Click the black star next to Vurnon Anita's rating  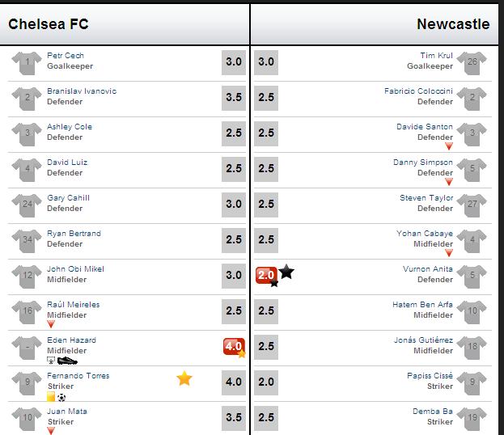[286, 272]
